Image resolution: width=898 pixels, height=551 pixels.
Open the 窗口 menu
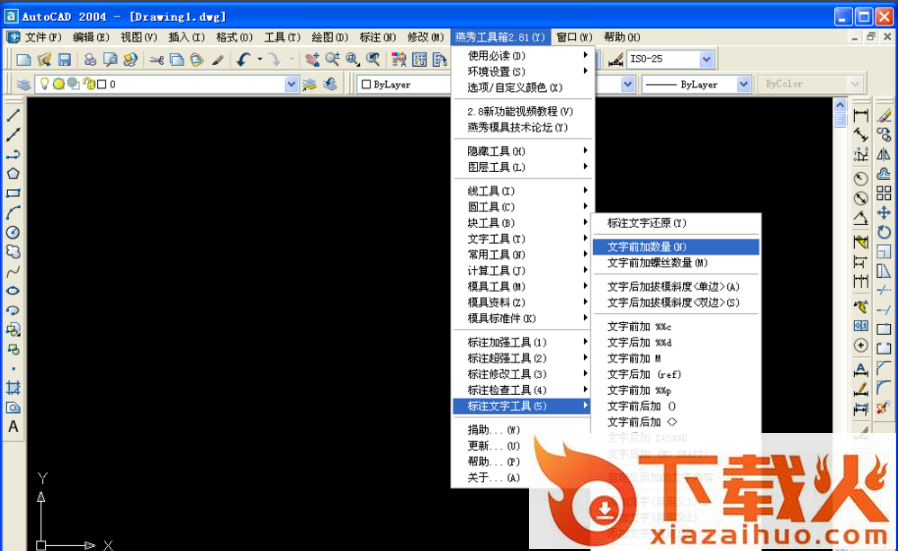pyautogui.click(x=574, y=37)
